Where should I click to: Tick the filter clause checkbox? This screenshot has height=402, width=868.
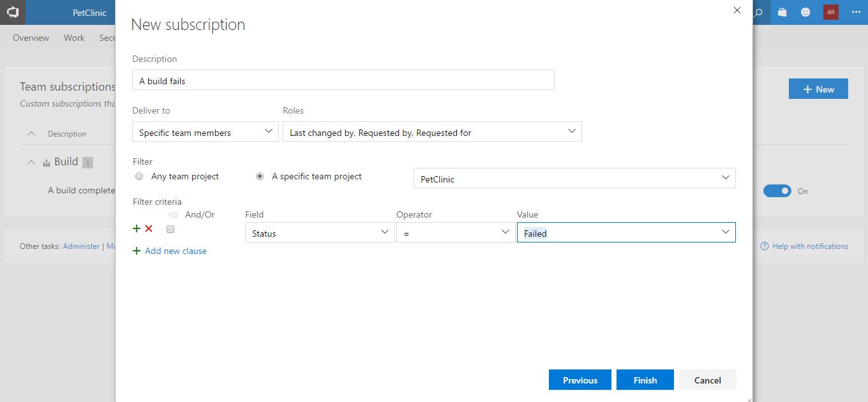pos(170,229)
